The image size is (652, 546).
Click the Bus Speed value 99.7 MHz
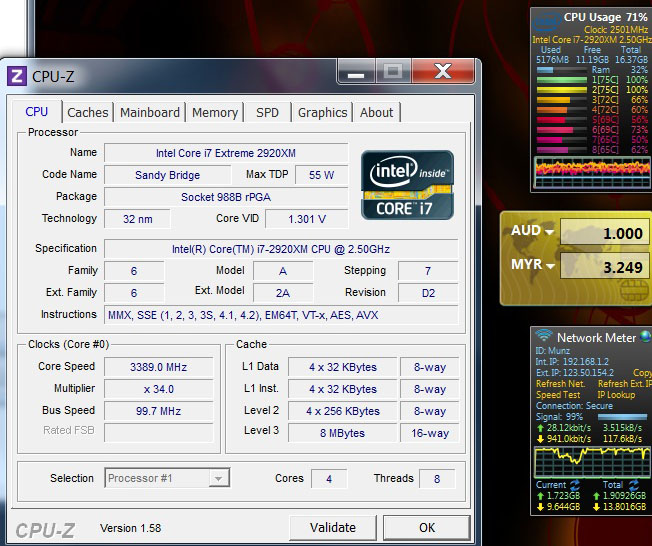tap(158, 411)
